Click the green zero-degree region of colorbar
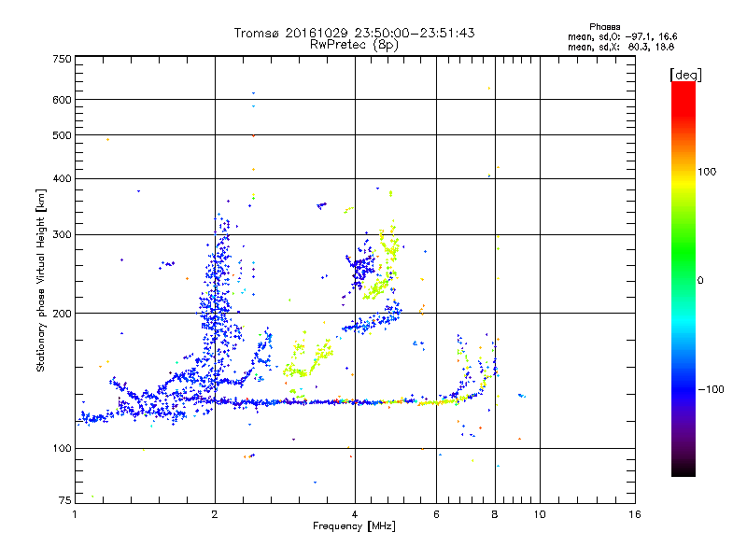Screen dimensions: 747x560 click(x=684, y=279)
